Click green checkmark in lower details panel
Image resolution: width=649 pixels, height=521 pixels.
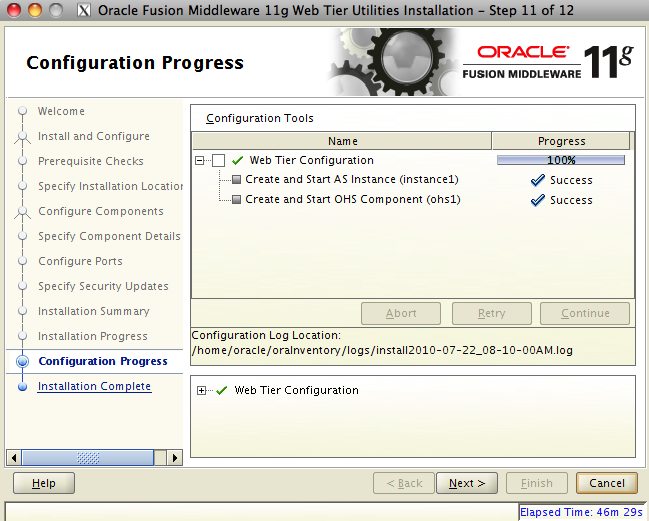(222, 390)
